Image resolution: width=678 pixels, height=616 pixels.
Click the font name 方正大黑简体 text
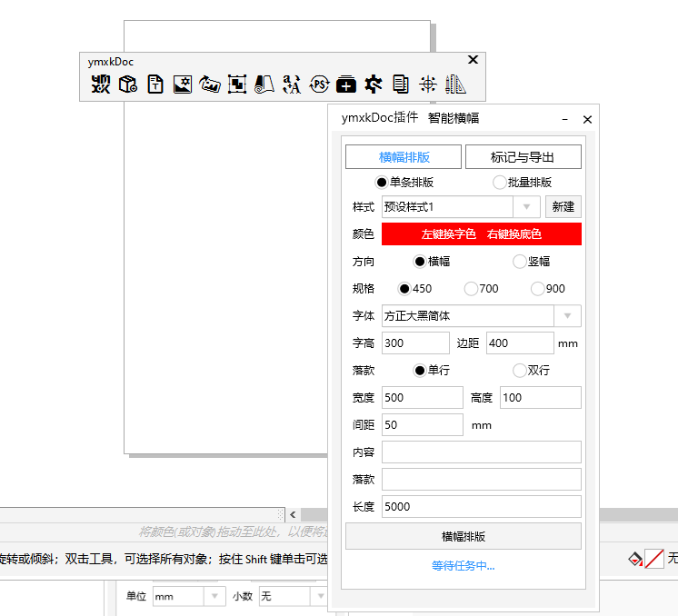(417, 316)
